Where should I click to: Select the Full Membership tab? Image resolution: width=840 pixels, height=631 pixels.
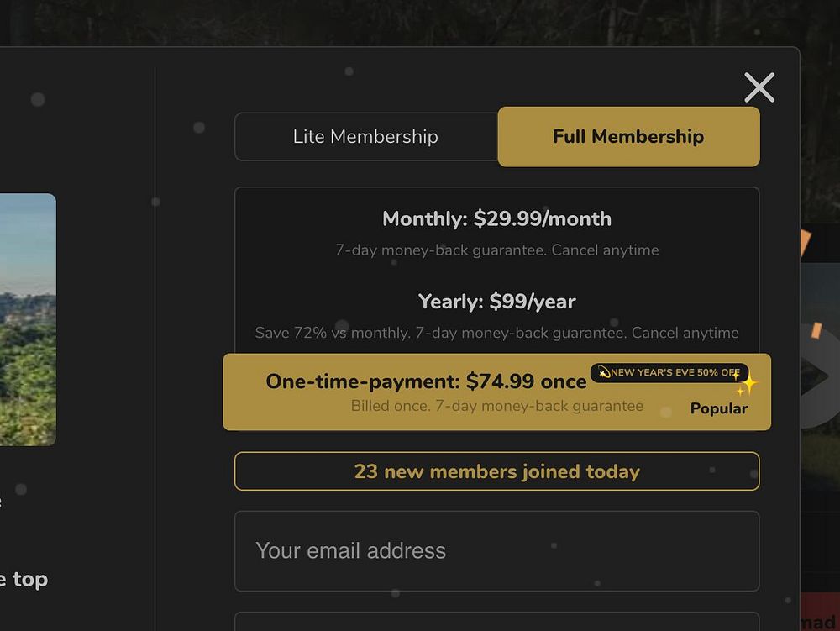coord(628,137)
